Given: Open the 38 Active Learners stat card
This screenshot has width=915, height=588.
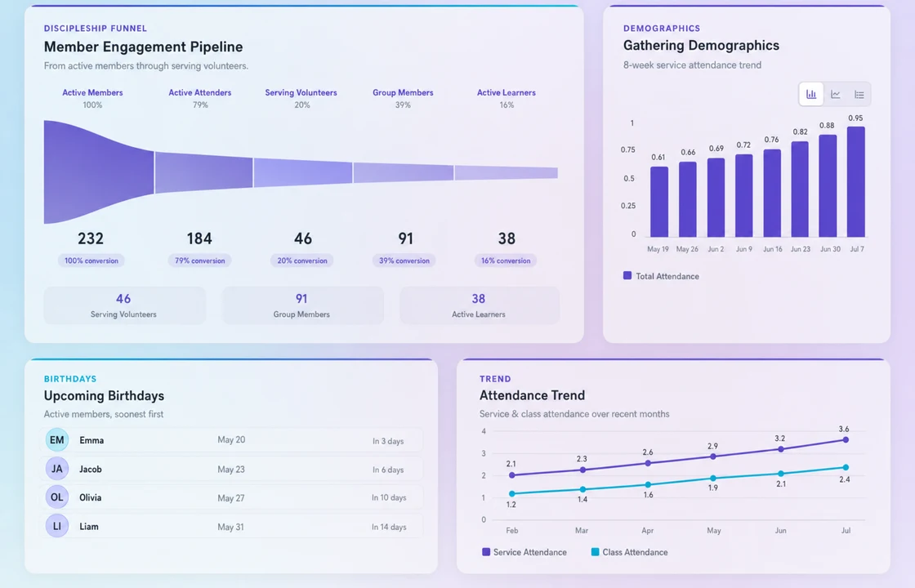Looking at the screenshot, I should [x=479, y=305].
